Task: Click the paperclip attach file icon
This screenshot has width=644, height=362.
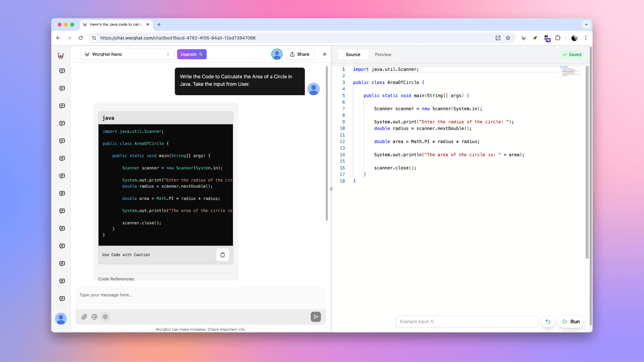Action: pos(84,317)
